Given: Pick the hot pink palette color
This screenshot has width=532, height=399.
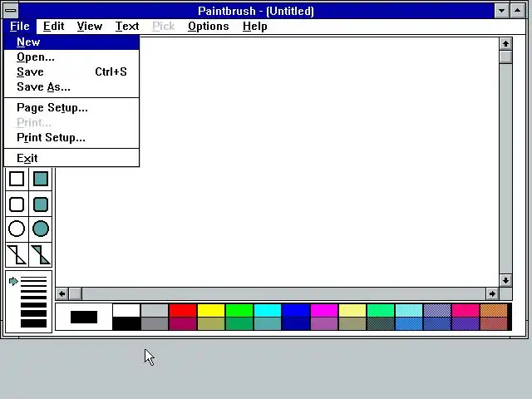Looking at the screenshot, I should (x=465, y=310).
